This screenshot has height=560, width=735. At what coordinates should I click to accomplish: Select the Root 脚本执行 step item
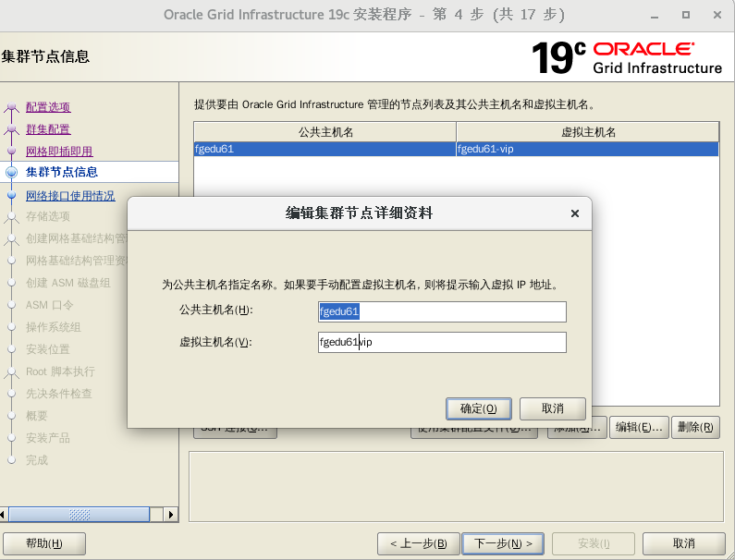coord(60,371)
